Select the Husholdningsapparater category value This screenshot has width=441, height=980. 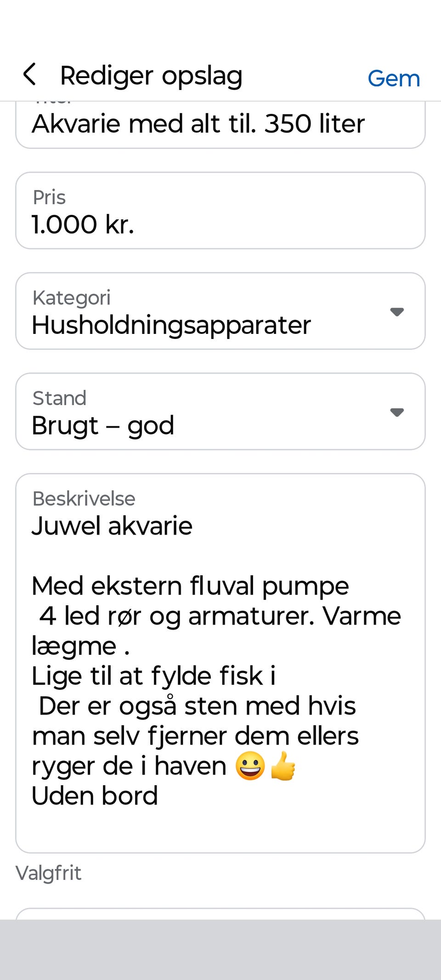pos(171,325)
